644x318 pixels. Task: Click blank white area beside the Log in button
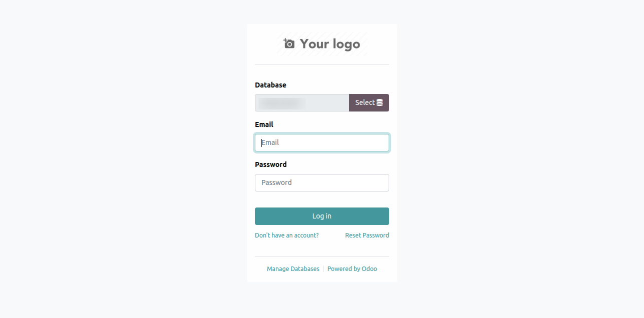pos(393,216)
